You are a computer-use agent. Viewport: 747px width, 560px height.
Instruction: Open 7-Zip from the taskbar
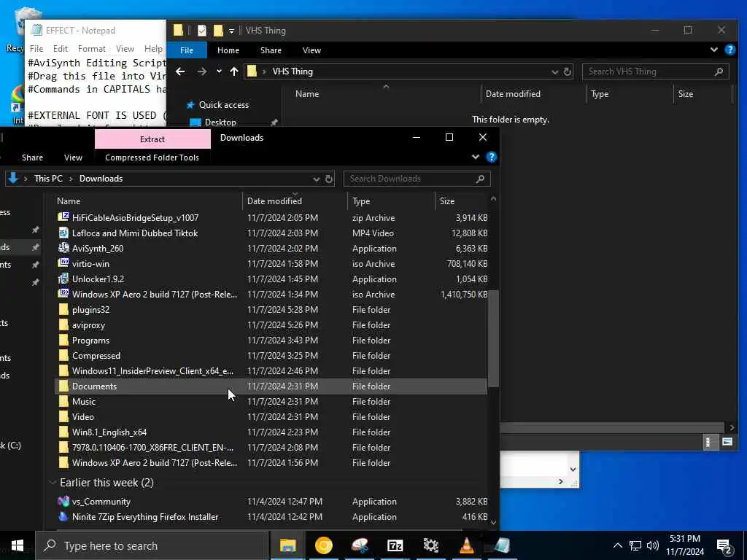(x=395, y=545)
